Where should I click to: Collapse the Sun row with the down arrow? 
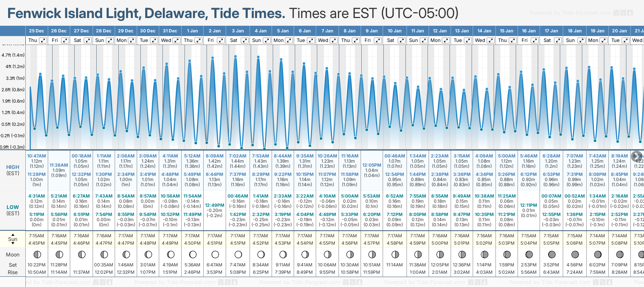pos(13,244)
